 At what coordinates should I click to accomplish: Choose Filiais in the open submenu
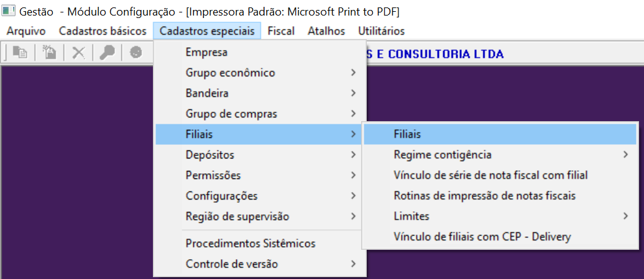[407, 134]
